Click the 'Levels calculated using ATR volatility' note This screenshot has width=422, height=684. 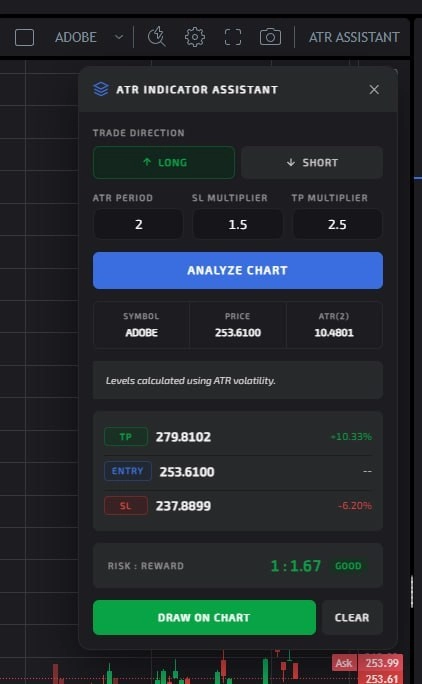(x=191, y=381)
